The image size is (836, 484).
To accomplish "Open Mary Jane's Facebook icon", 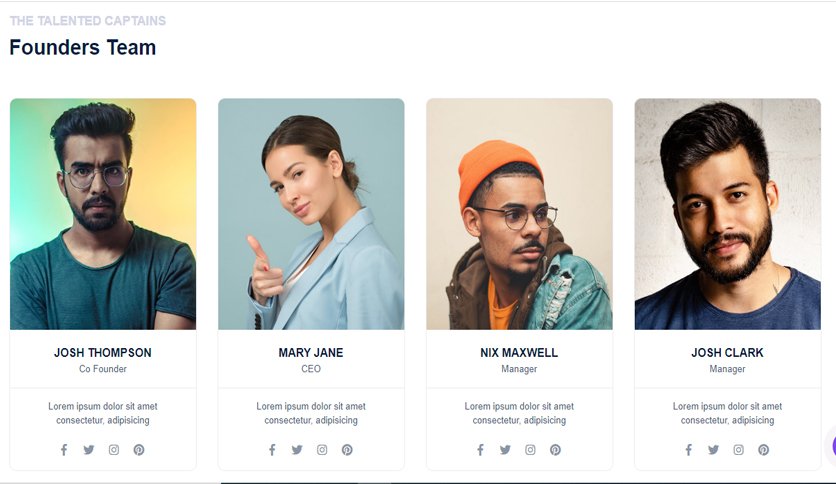I will coord(272,450).
